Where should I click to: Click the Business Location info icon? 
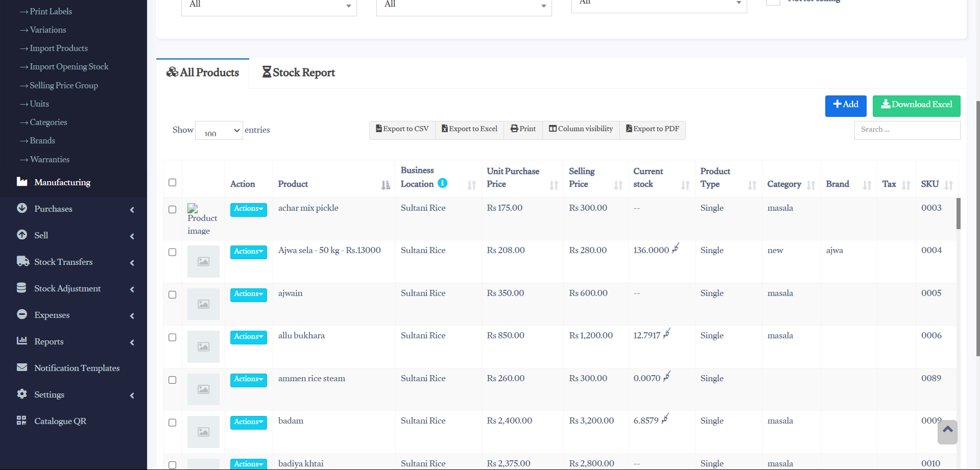point(443,183)
